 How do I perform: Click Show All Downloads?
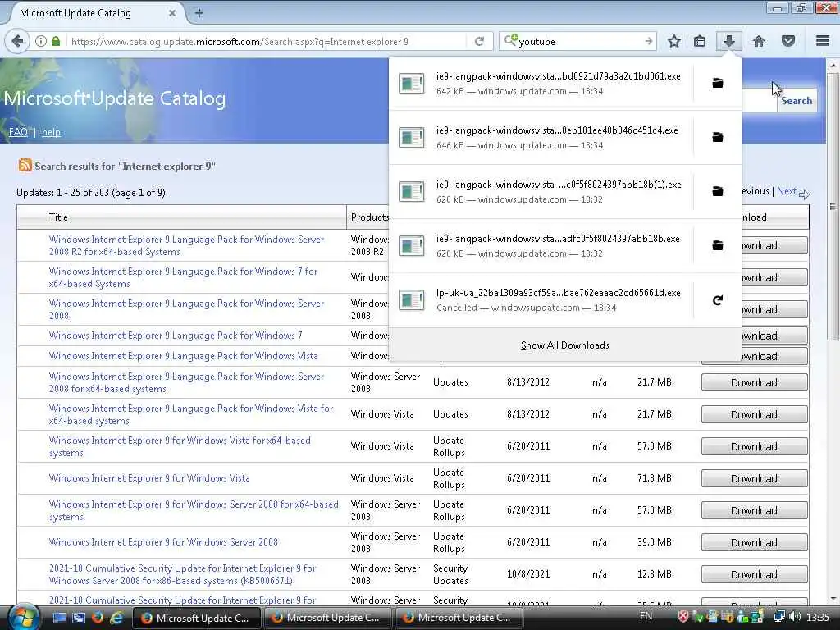pos(564,345)
